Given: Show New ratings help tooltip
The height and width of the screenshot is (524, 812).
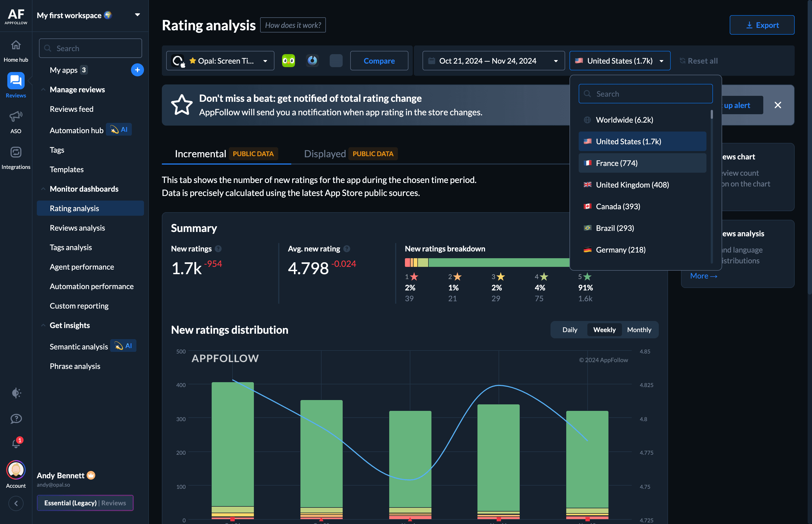Looking at the screenshot, I should (218, 249).
